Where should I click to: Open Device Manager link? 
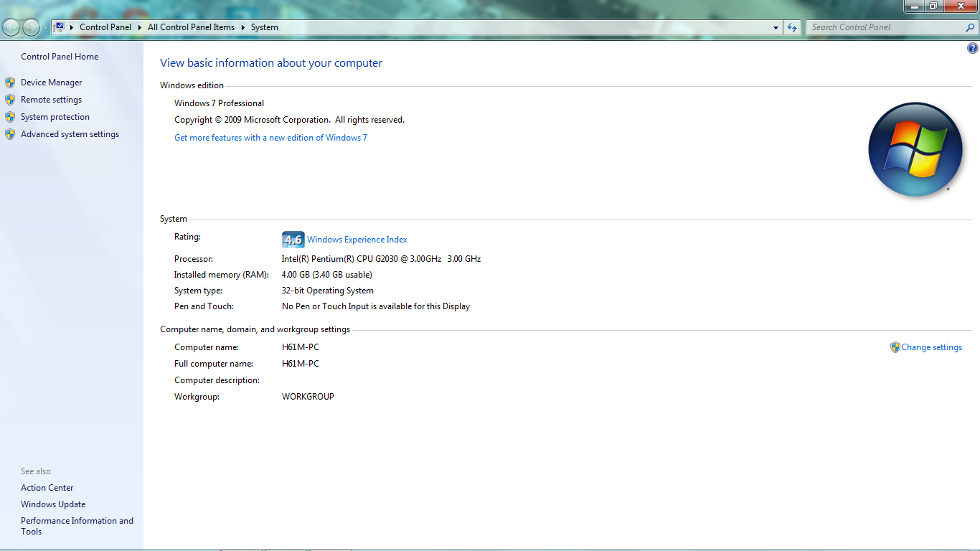pos(52,83)
